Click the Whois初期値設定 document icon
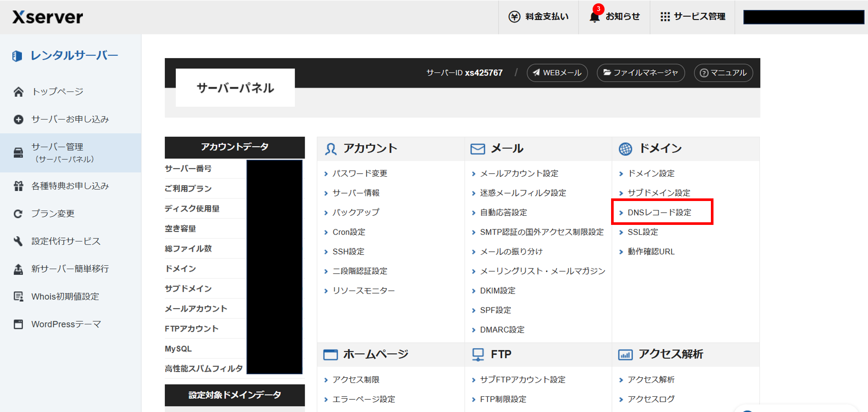 click(x=18, y=297)
